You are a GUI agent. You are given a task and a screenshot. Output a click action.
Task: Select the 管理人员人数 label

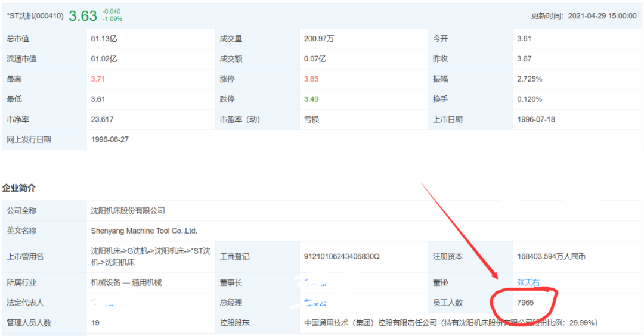[x=29, y=323]
